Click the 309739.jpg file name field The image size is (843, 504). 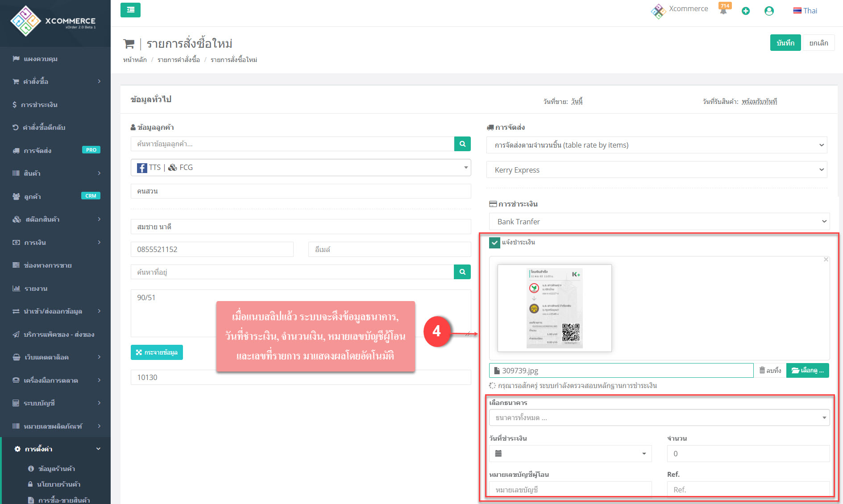(621, 371)
